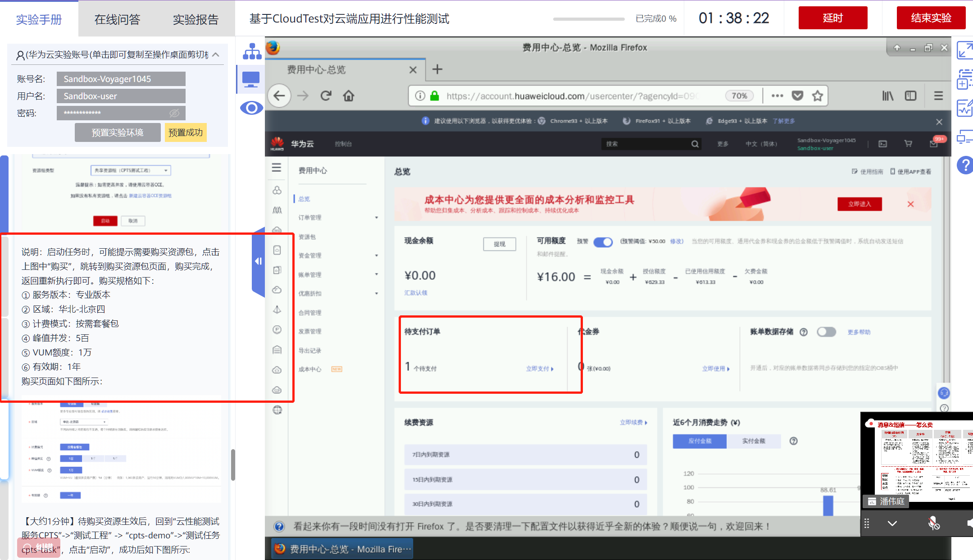Open the network topology icon in sidebar
The height and width of the screenshot is (560, 973).
pyautogui.click(x=252, y=51)
